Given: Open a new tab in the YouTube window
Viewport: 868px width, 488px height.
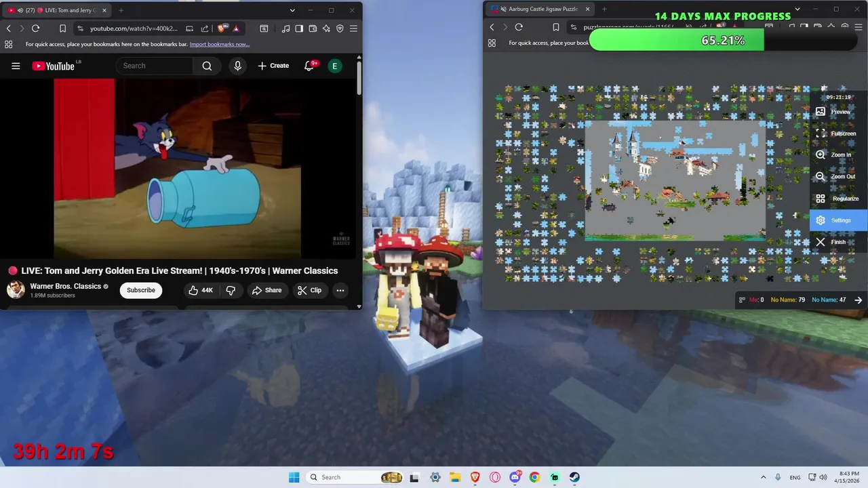Looking at the screenshot, I should (x=121, y=10).
